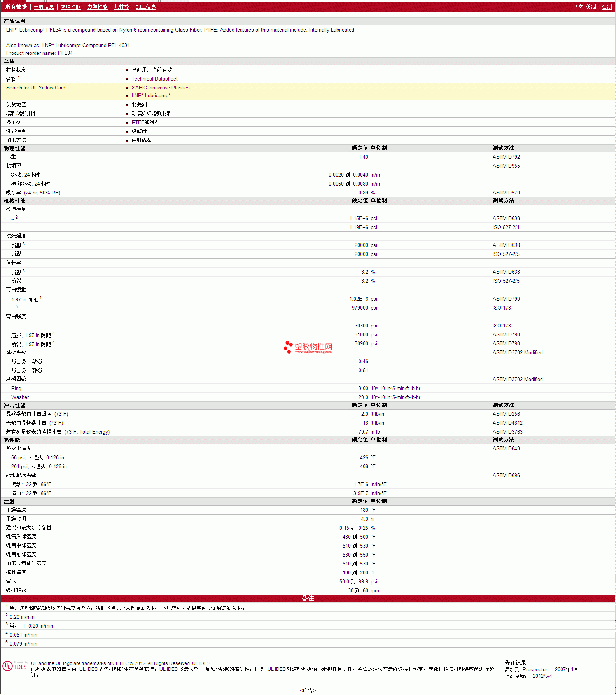
Task: Open the LNP* Lubricomp* link
Action: (151, 95)
